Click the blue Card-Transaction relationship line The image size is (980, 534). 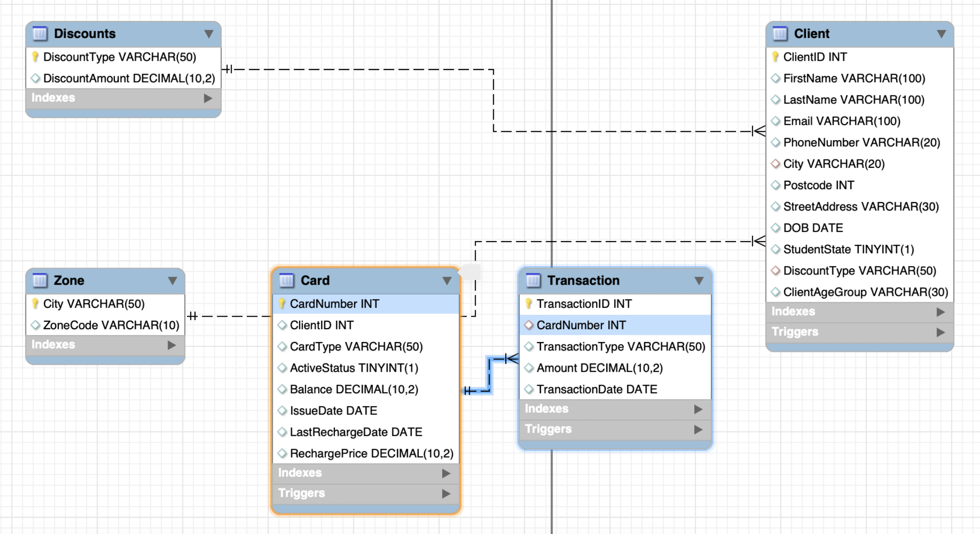point(489,375)
